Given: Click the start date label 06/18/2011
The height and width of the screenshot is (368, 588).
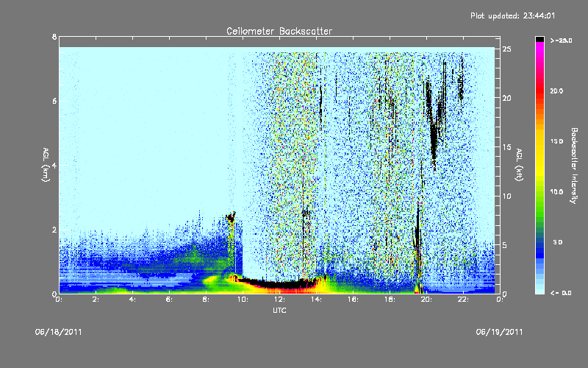Looking at the screenshot, I should click(x=59, y=332).
